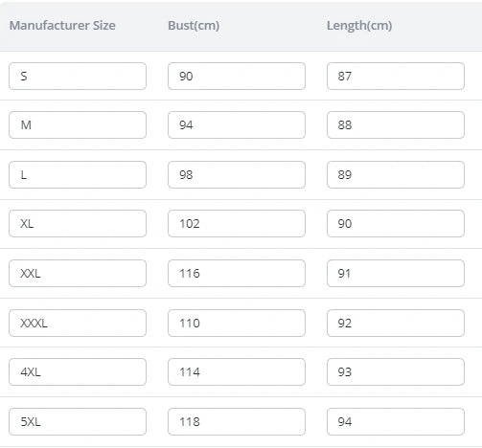Focus the size field containing 4XL
This screenshot has height=448, width=482.
78,371
